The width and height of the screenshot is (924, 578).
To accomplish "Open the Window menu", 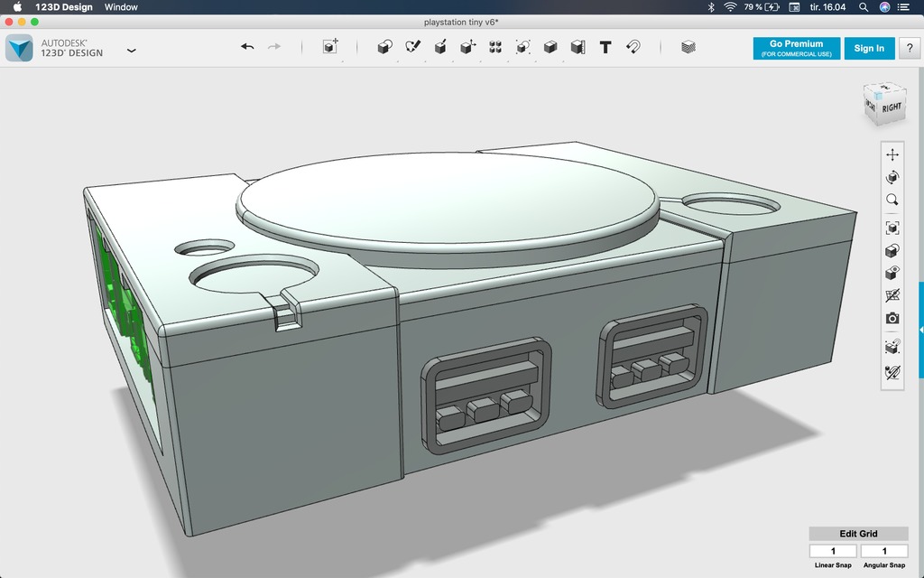I will coord(121,7).
